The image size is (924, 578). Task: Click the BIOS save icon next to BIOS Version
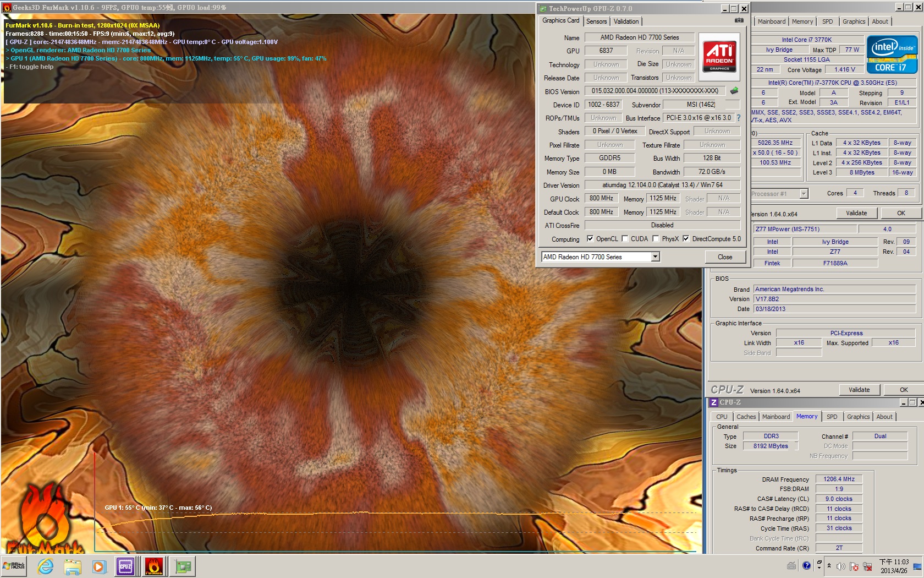pyautogui.click(x=734, y=91)
